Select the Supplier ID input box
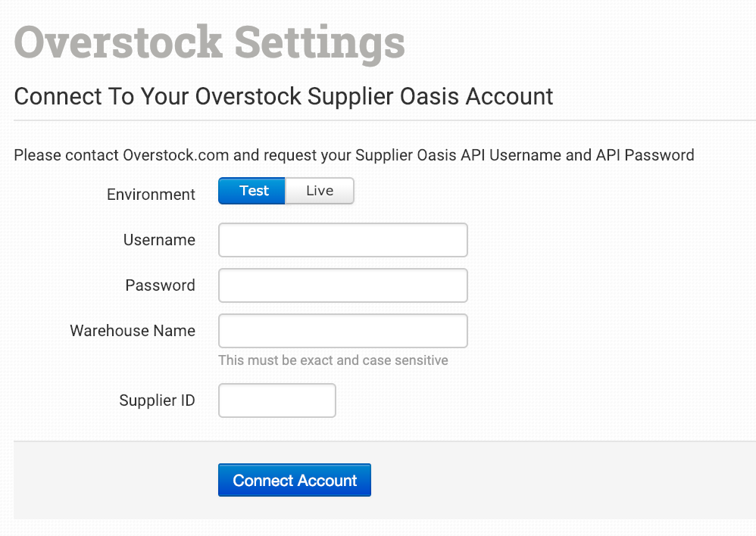756x536 pixels. click(x=276, y=400)
